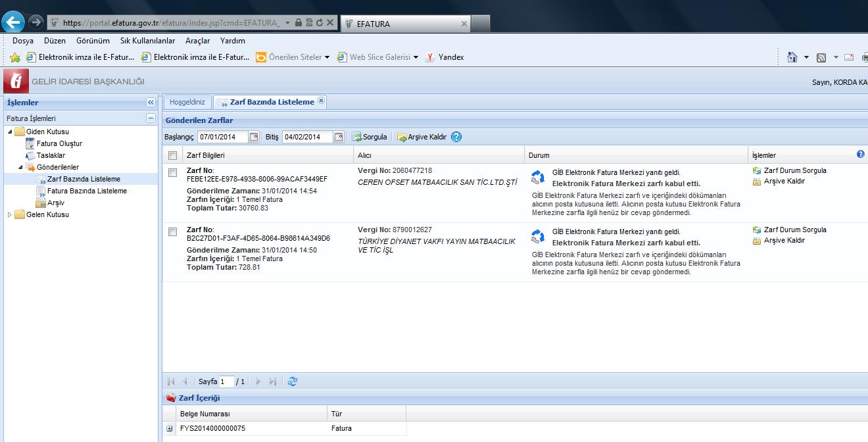Collapse the Fatura İşlemleri section
This screenshot has height=442, width=868.
coord(151,118)
